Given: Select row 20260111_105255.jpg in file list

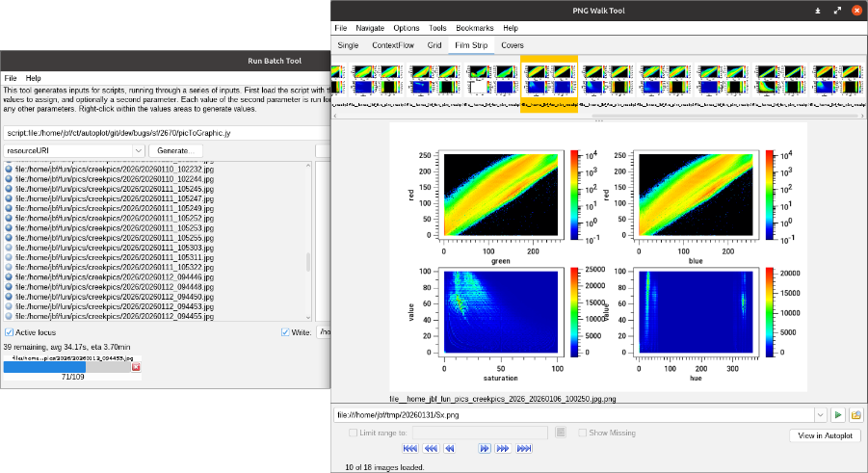Looking at the screenshot, I should (x=114, y=238).
